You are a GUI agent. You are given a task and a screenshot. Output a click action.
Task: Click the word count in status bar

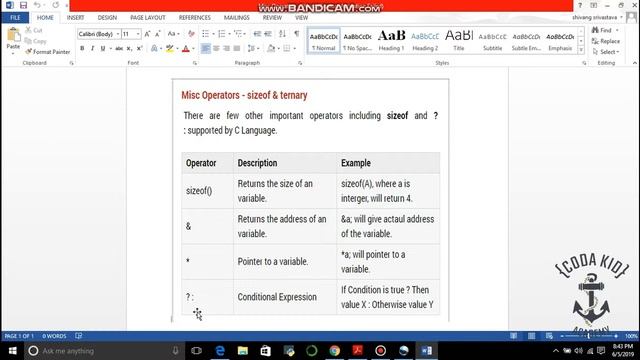click(54, 336)
